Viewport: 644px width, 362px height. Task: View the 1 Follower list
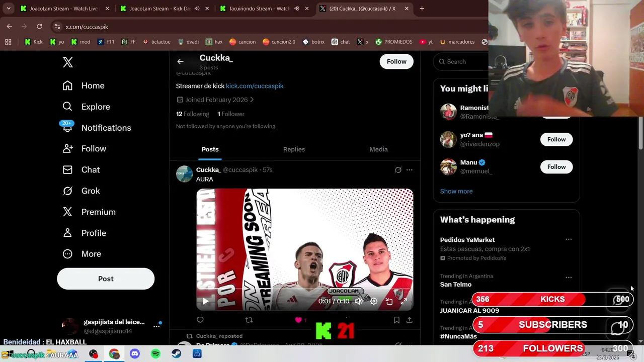pyautogui.click(x=231, y=114)
